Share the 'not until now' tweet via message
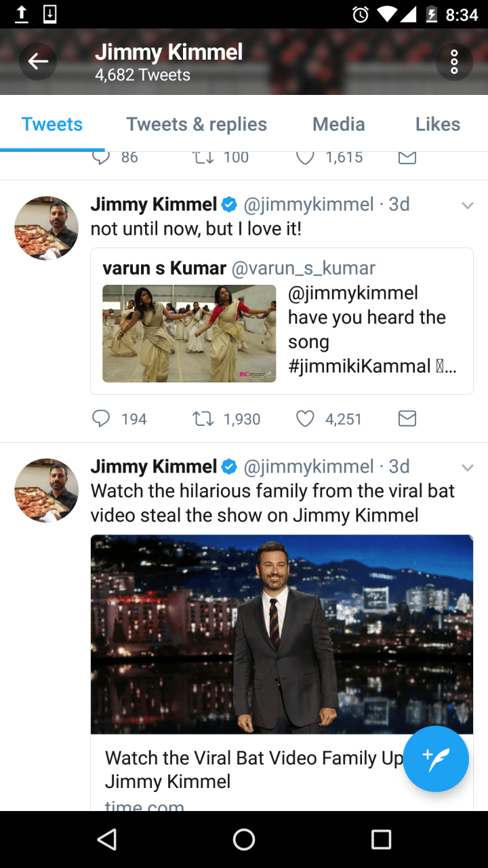This screenshot has height=868, width=488. [x=407, y=419]
